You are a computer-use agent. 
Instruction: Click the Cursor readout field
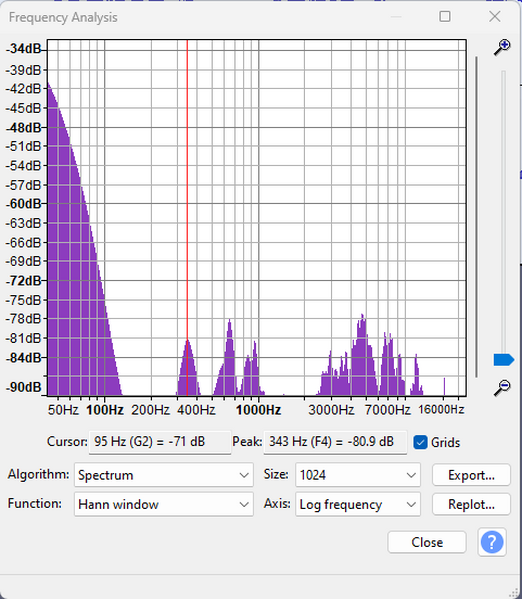[160, 442]
